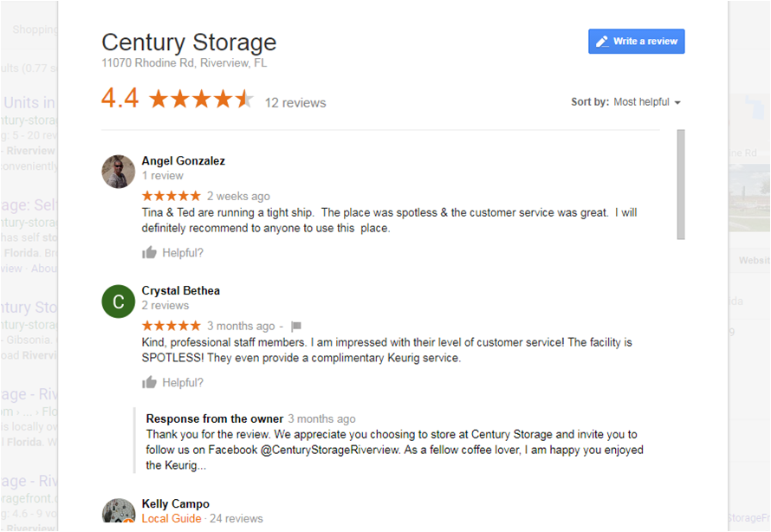The image size is (771, 532).
Task: Click the pencil icon in Write a review
Action: (x=602, y=42)
